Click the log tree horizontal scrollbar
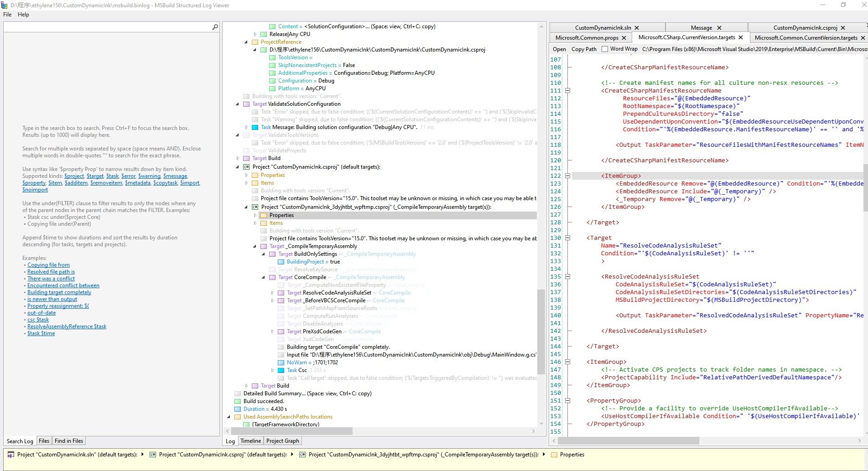The height and width of the screenshot is (471, 868). 292,431
